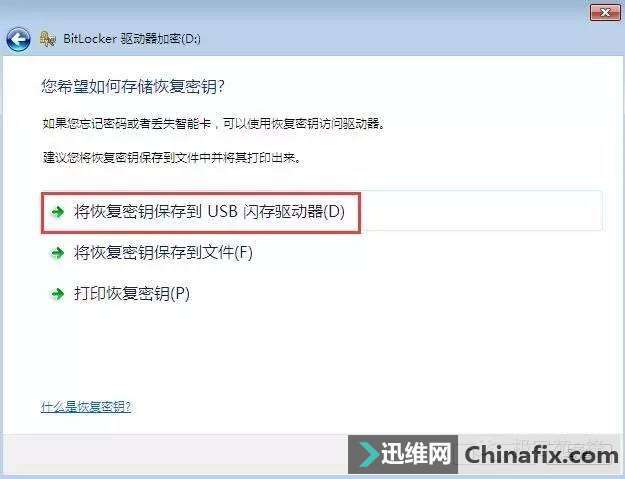Click the heading 您希望如何存储恢复密钥?
The height and width of the screenshot is (479, 625).
click(x=133, y=86)
